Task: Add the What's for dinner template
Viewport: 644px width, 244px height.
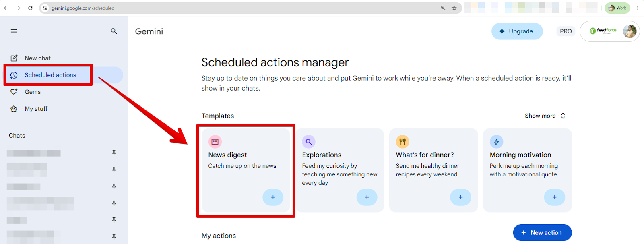Action: point(460,197)
